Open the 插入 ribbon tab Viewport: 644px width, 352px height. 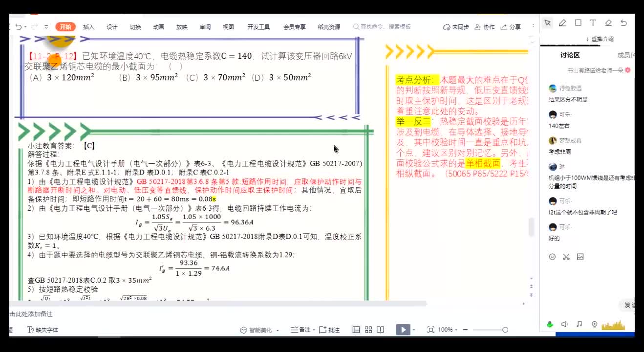pos(88,27)
